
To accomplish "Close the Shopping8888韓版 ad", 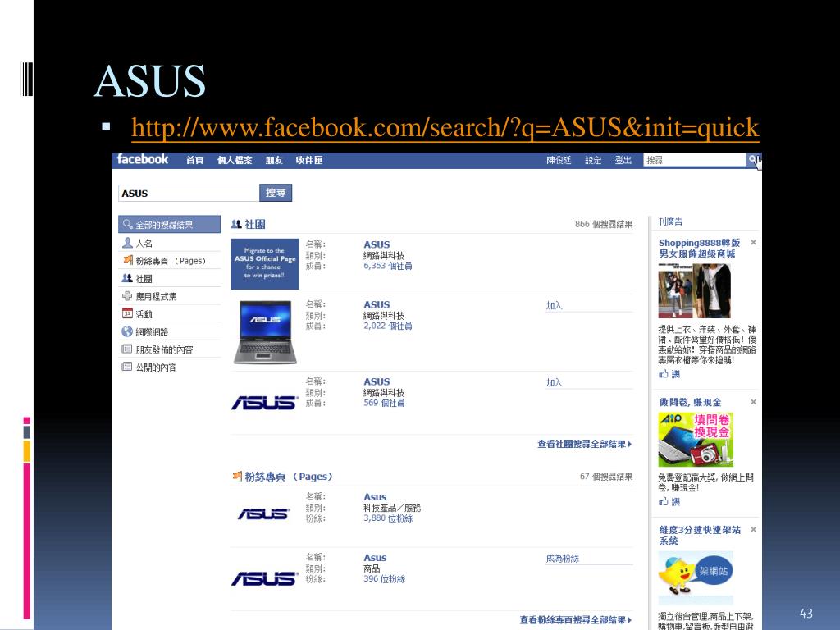I will coord(753,243).
